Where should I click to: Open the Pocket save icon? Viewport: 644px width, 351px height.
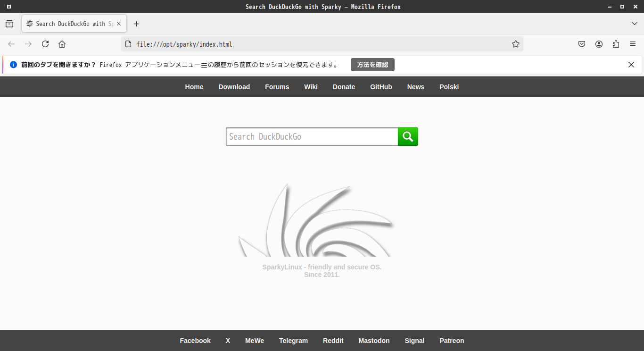582,44
